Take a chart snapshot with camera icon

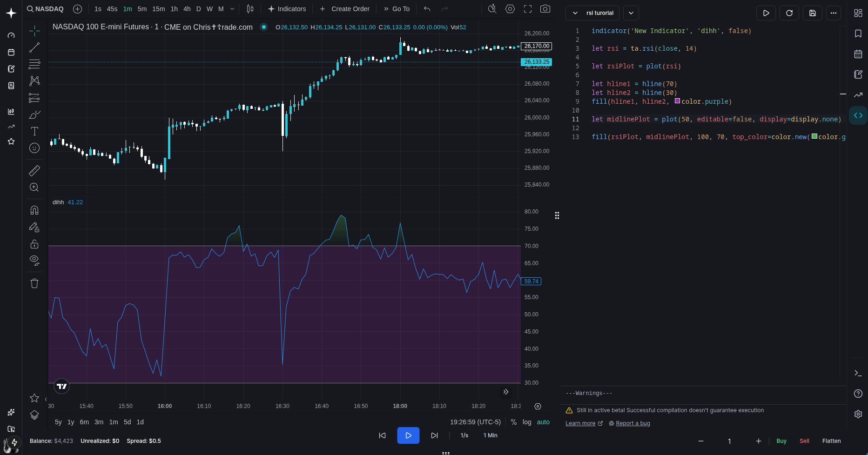(x=545, y=9)
